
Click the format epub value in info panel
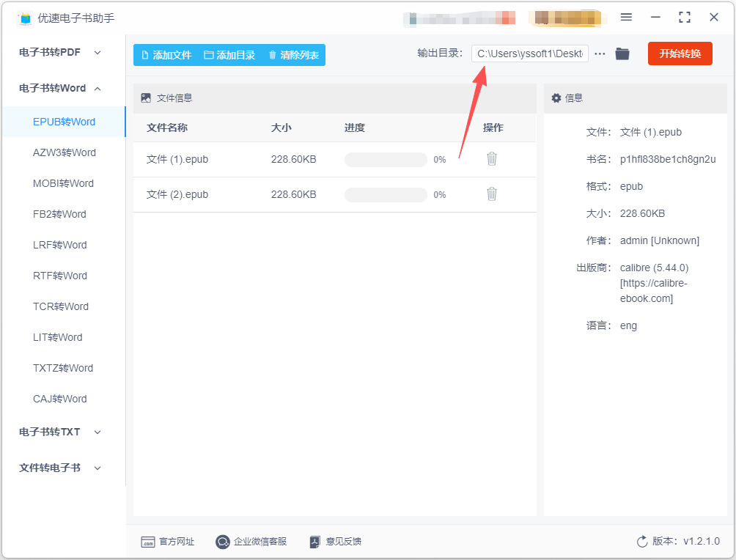pyautogui.click(x=631, y=186)
